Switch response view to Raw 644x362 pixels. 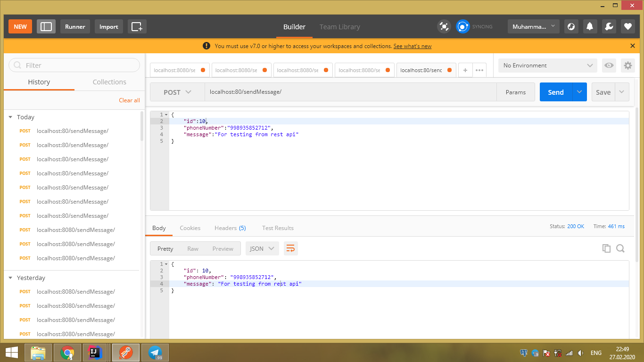pyautogui.click(x=193, y=248)
